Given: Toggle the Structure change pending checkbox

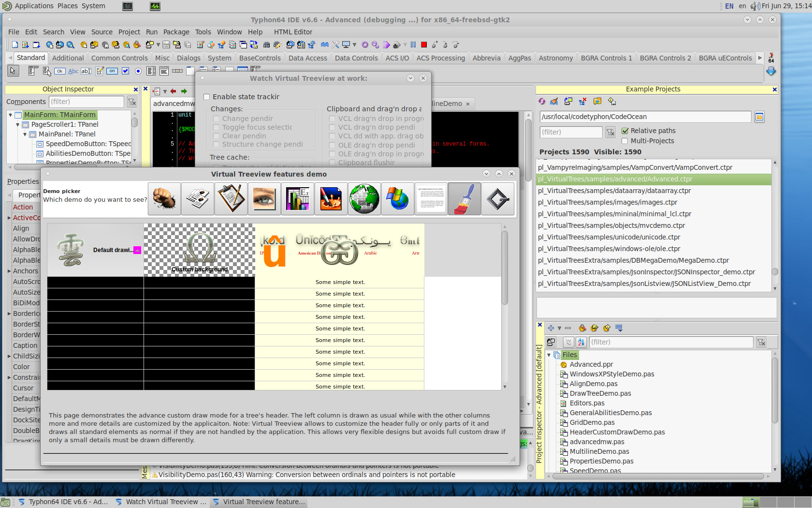Looking at the screenshot, I should pyautogui.click(x=217, y=144).
